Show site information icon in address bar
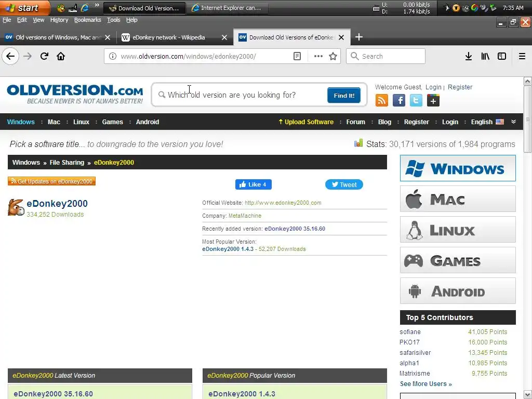This screenshot has height=399, width=532. [113, 56]
